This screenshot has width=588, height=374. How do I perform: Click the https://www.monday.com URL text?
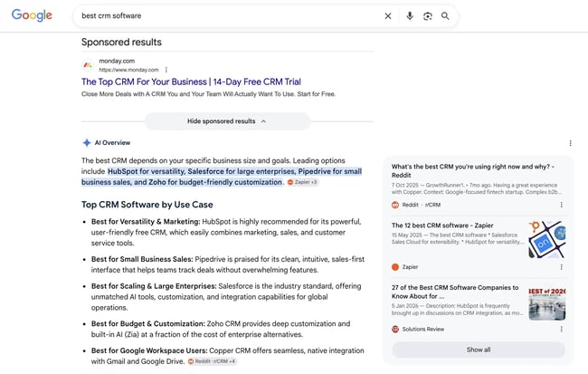pos(128,70)
